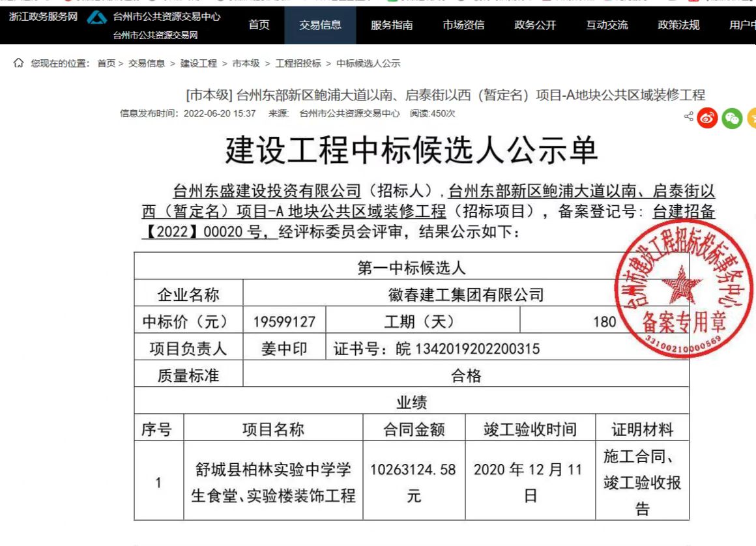756x546 pixels.
Task: Follow the 交易信息 breadcrumb link
Action: tap(147, 64)
